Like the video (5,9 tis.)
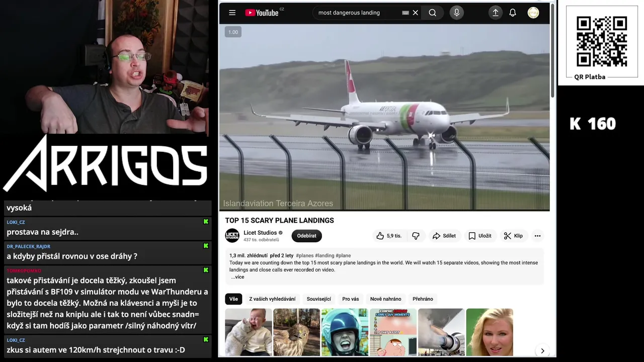This screenshot has width=644, height=362. tap(389, 236)
